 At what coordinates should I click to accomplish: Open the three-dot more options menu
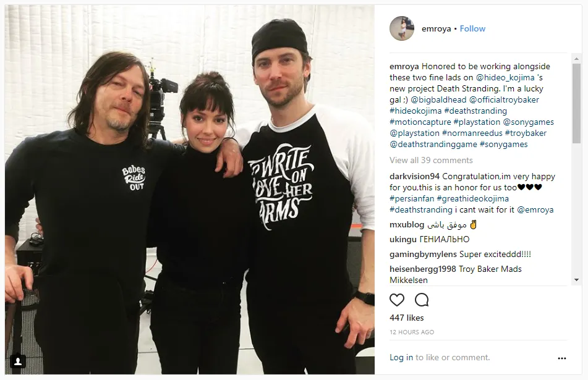[562, 358]
